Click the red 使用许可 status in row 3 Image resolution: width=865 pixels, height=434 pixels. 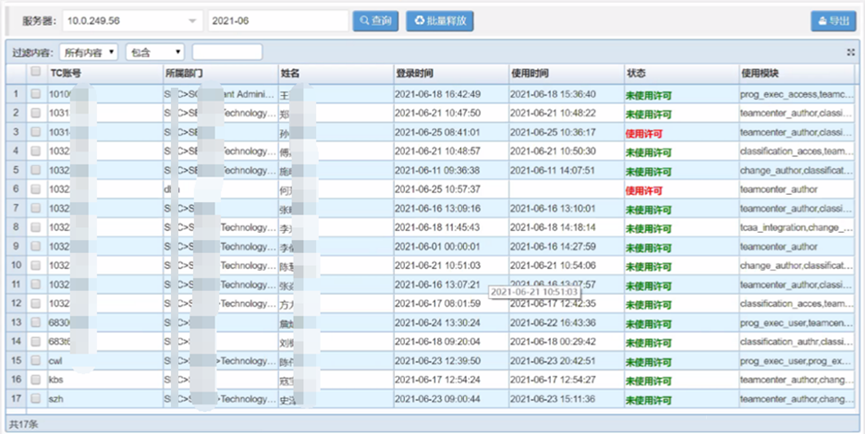point(644,133)
